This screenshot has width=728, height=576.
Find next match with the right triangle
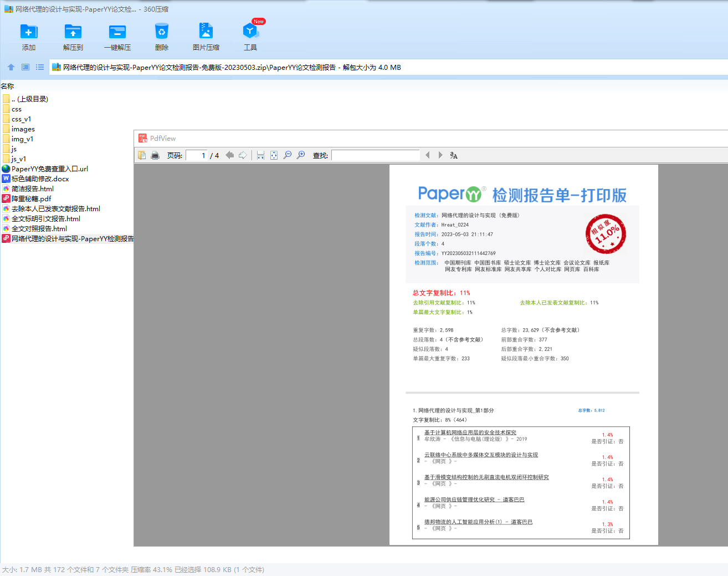point(440,155)
